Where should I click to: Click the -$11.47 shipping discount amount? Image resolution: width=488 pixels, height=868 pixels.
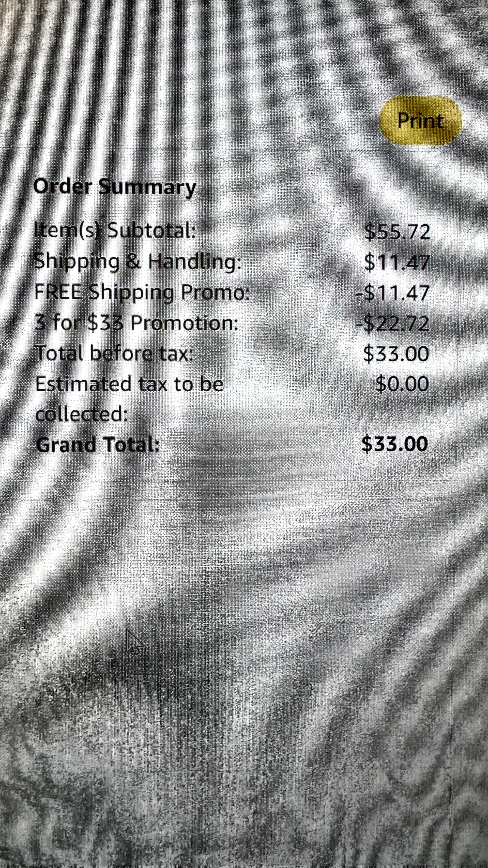[x=393, y=293]
